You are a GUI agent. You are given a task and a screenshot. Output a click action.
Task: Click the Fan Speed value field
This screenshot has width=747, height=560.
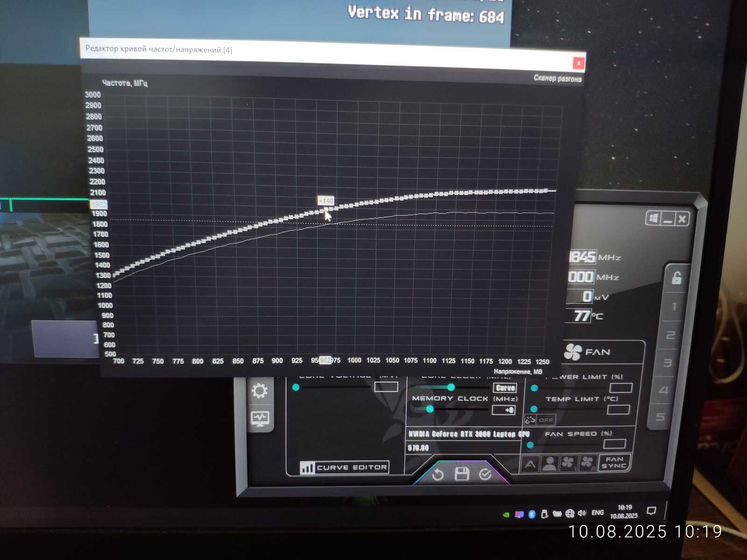point(614,444)
